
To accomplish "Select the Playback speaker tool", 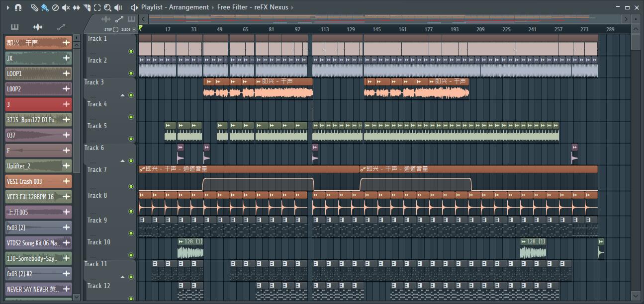I will (118, 7).
